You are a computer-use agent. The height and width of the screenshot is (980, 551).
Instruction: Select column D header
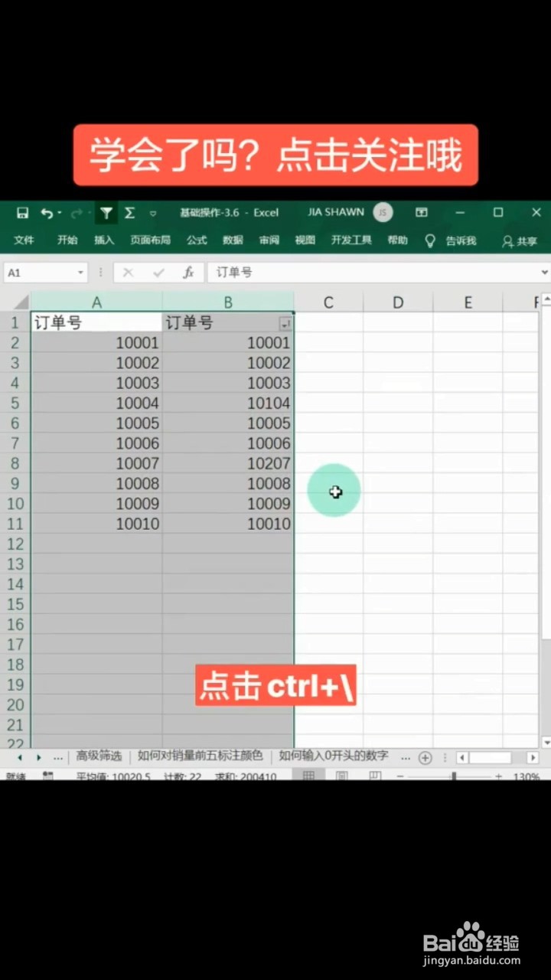click(x=398, y=302)
